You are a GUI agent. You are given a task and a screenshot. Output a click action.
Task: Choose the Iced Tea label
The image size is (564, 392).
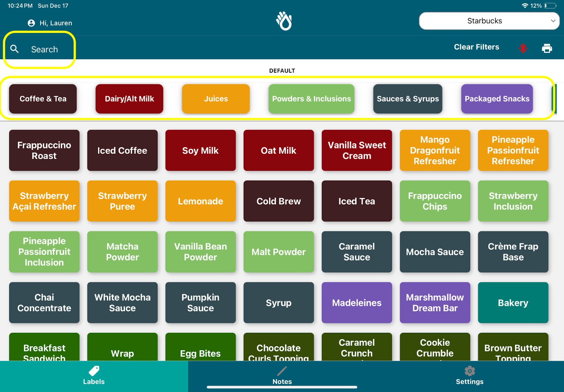tap(357, 201)
